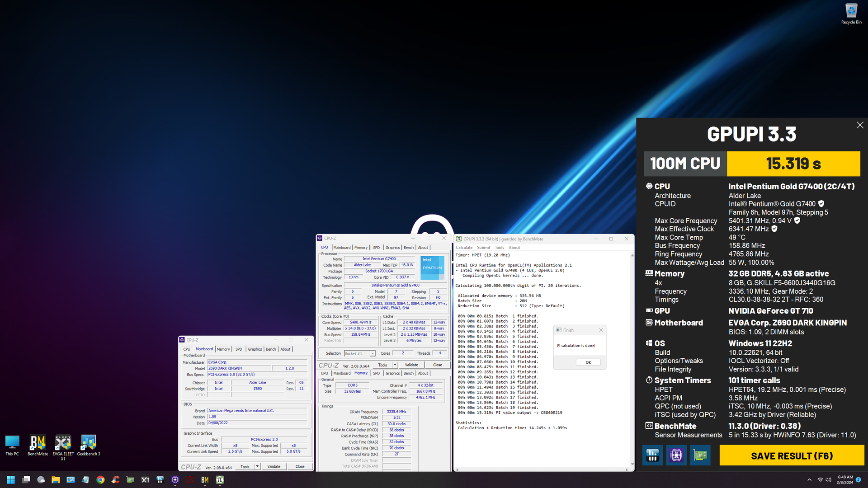The height and width of the screenshot is (488, 868).
Task: Expand Tools dropdown arrow in CPU-Z motherboard window
Action: pos(257,467)
